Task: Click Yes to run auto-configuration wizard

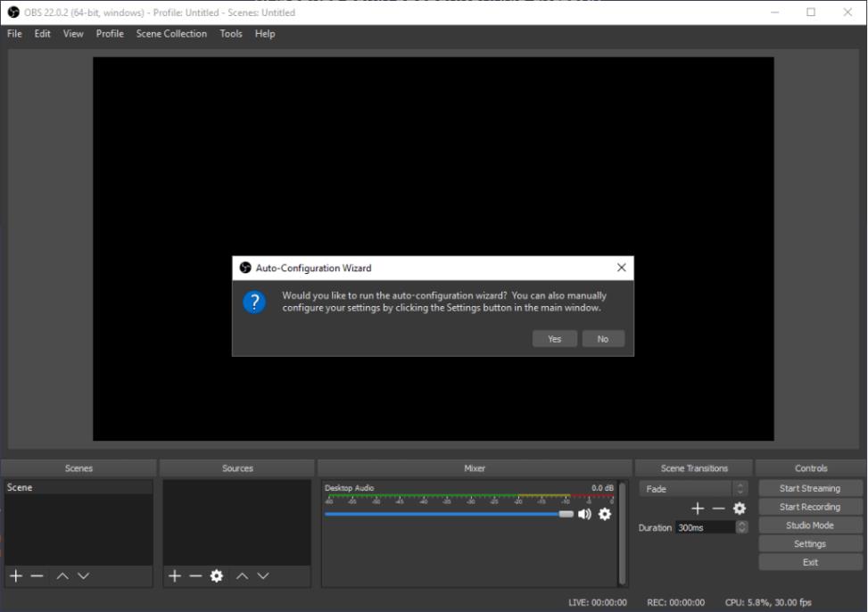Action: click(555, 339)
